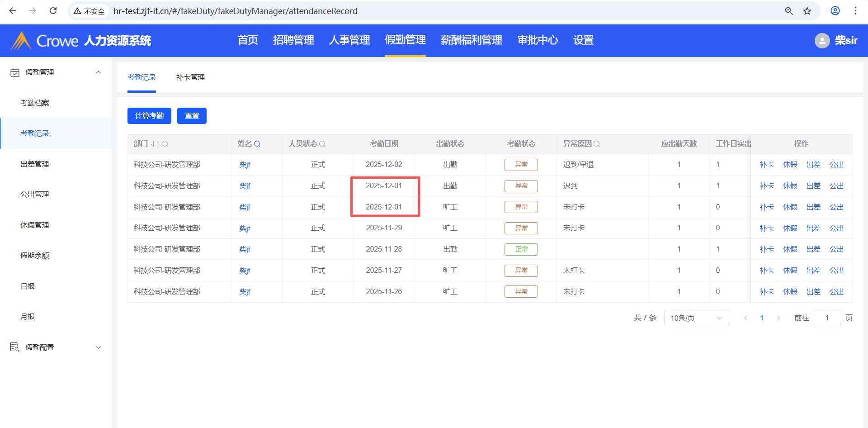
Task: Click 补卡 link for the 2025-12-02 record
Action: pos(766,165)
